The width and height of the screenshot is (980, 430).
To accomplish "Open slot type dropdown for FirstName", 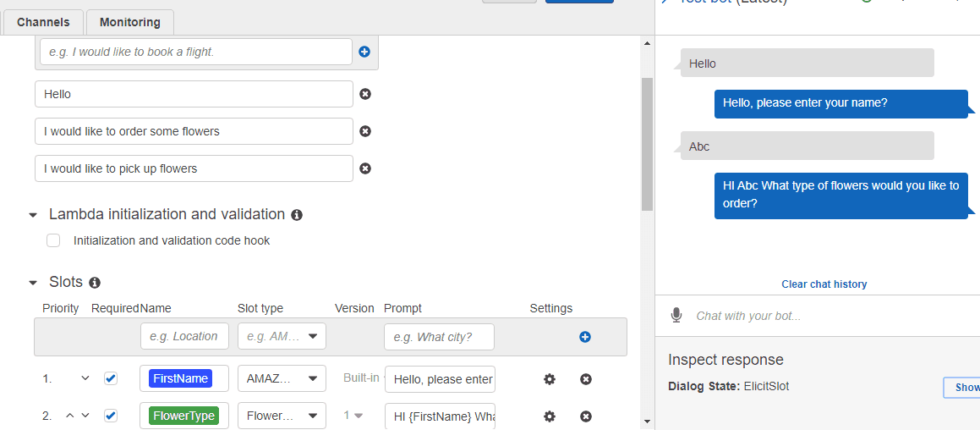I will (282, 378).
